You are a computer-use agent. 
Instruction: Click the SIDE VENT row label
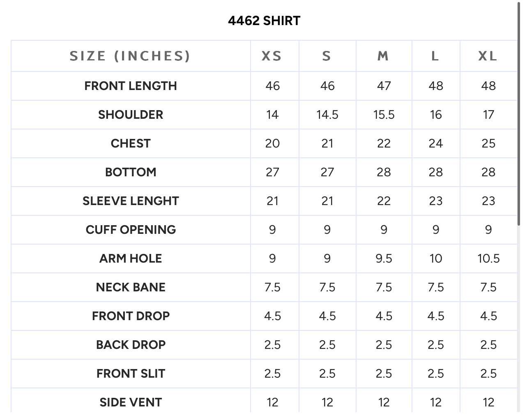pyautogui.click(x=131, y=402)
